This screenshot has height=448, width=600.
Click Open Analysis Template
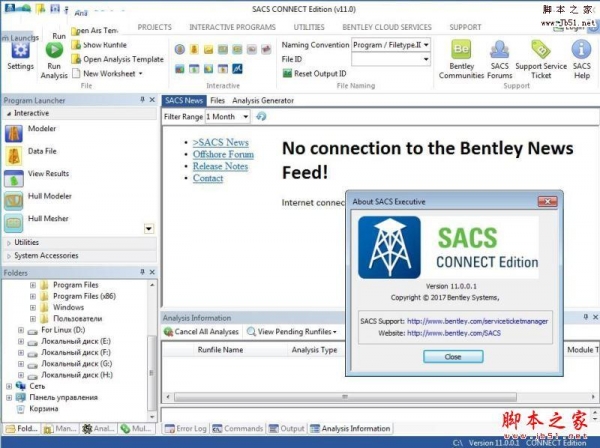(x=118, y=59)
